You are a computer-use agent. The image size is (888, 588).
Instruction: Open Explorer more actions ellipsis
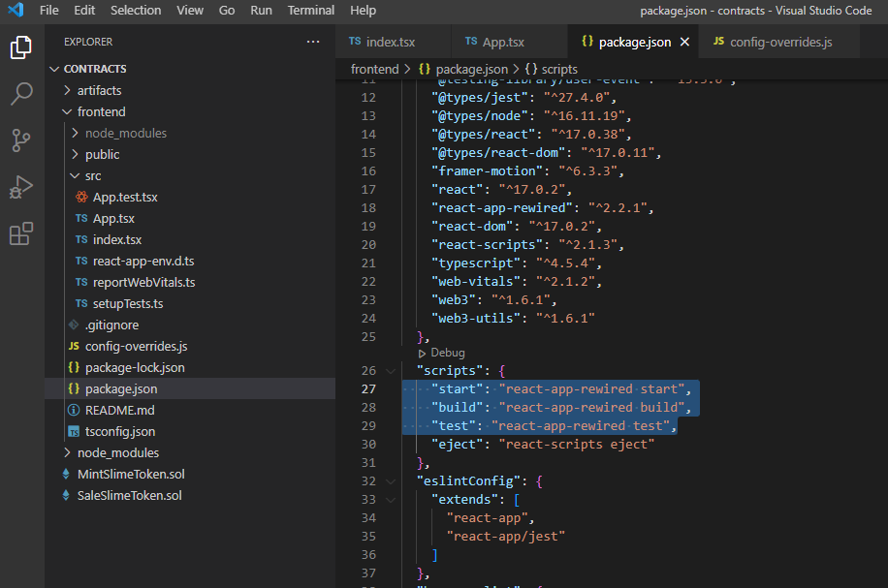313,42
